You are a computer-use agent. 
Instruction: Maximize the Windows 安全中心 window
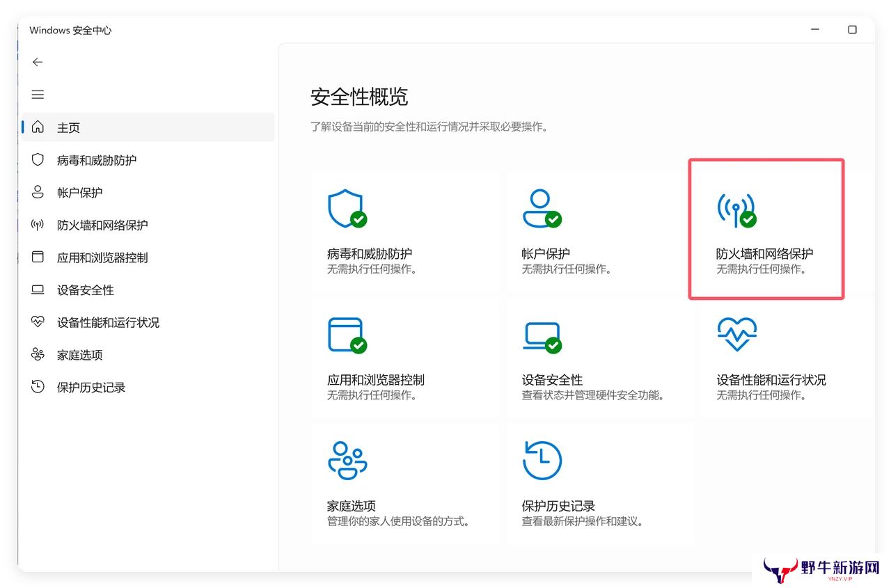point(852,30)
